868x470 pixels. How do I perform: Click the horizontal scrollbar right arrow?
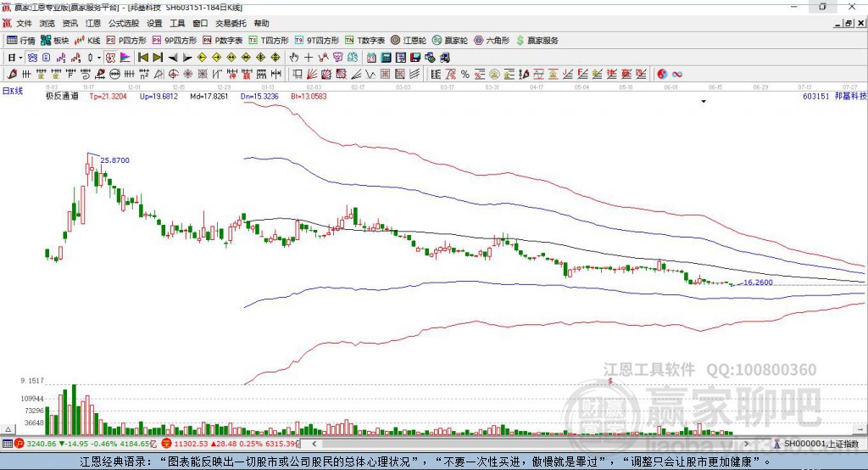(x=746, y=444)
